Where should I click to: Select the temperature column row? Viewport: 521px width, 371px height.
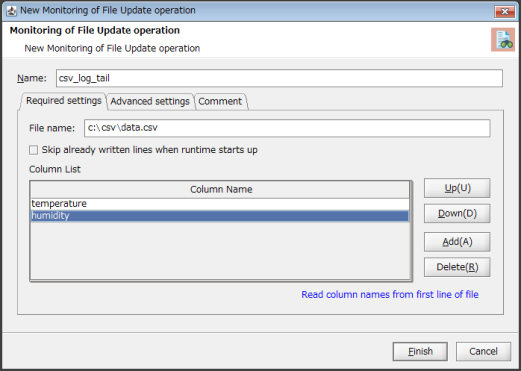pos(220,204)
